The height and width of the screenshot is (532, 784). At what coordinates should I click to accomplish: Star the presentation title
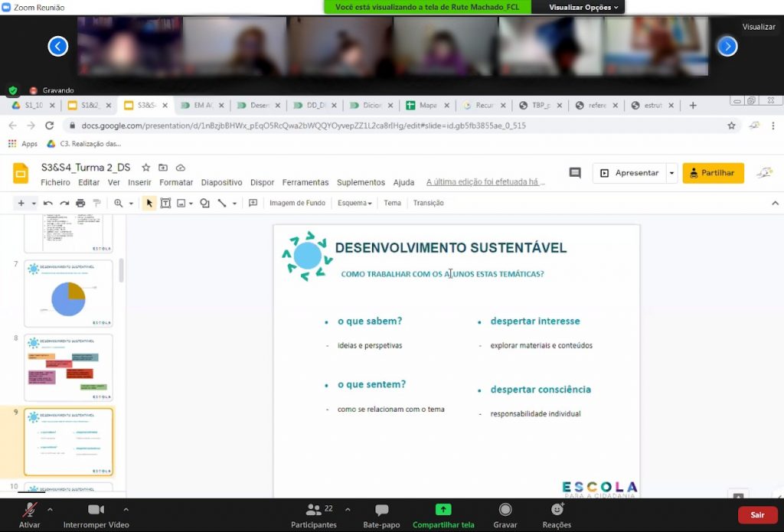coord(145,168)
